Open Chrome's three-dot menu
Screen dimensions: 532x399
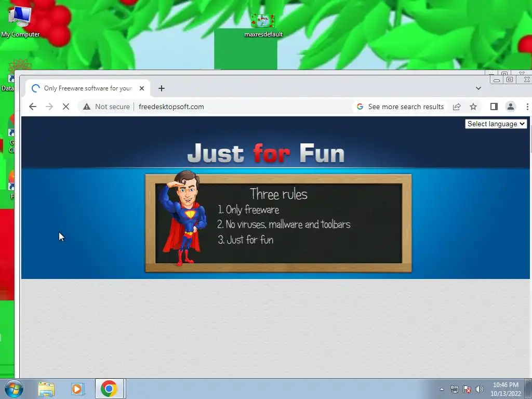[x=527, y=107]
